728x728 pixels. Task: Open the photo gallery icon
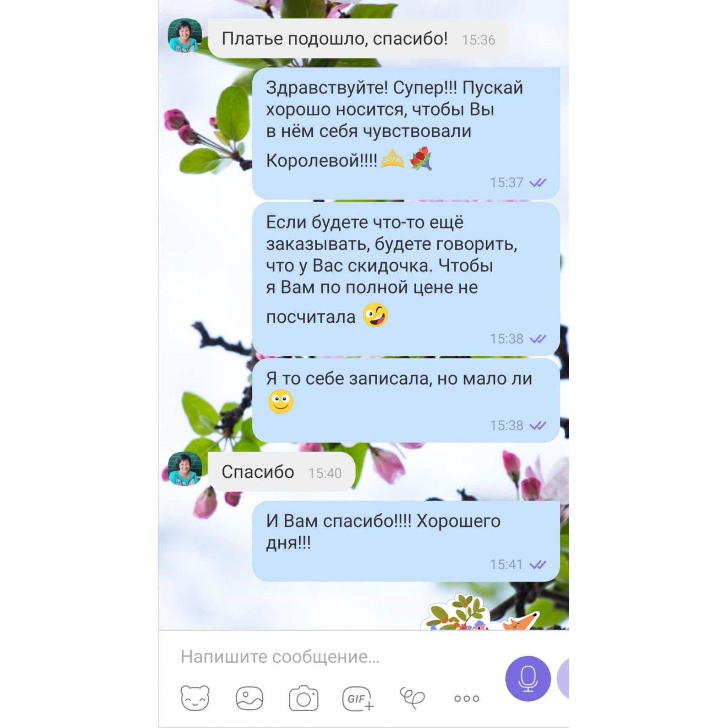pos(249,698)
